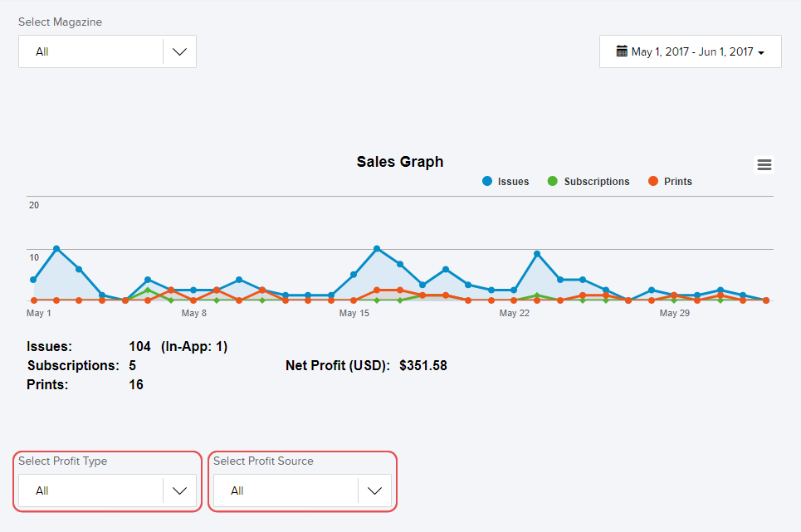
Task: Expand the Select Magazine dropdown arrow
Action: click(x=179, y=51)
